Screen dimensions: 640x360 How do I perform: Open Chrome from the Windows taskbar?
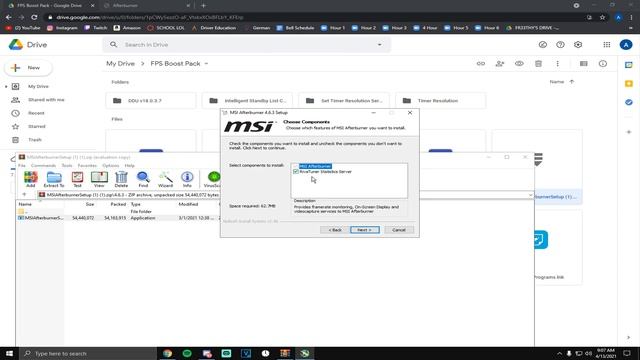click(167, 353)
